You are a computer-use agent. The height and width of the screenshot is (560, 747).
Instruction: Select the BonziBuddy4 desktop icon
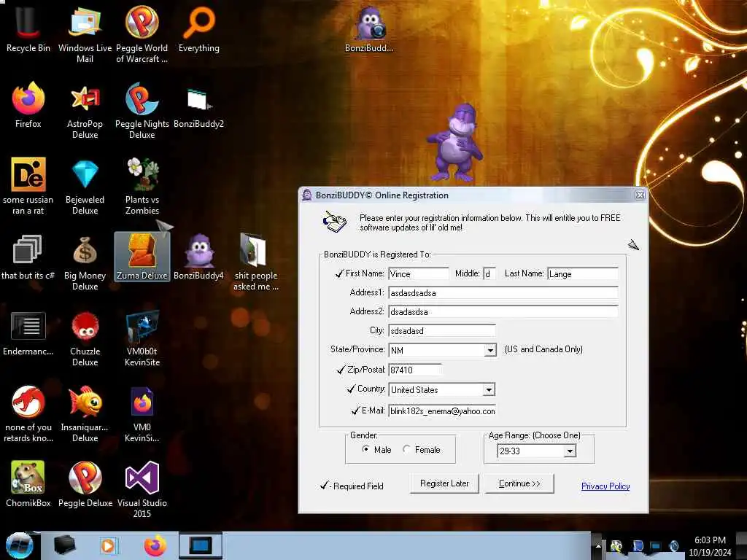click(198, 257)
